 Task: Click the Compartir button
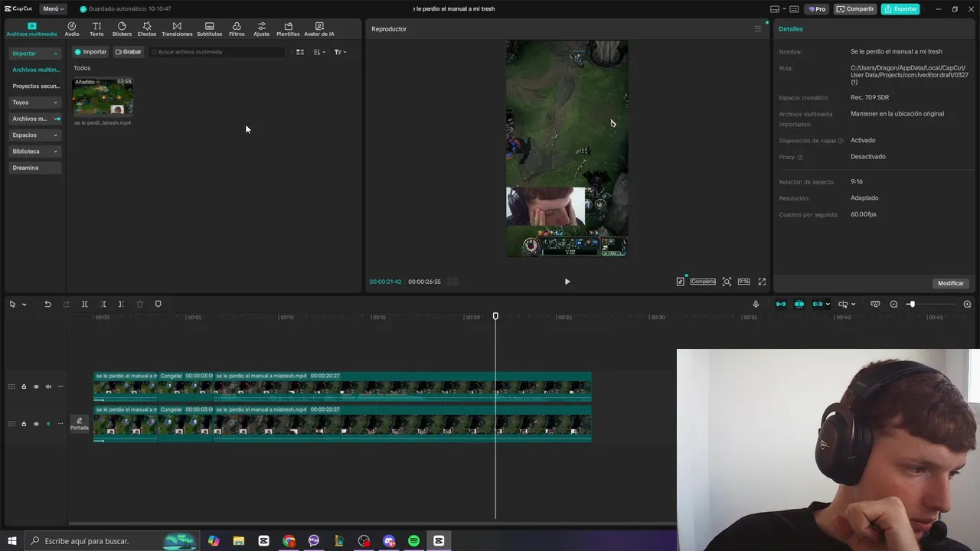(x=856, y=9)
